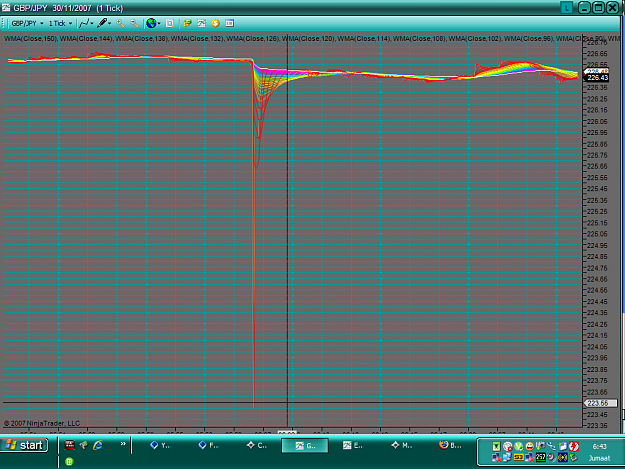Switch to the Firefox B... taskbar window
Screen dimensions: 625x469
[x=449, y=445]
